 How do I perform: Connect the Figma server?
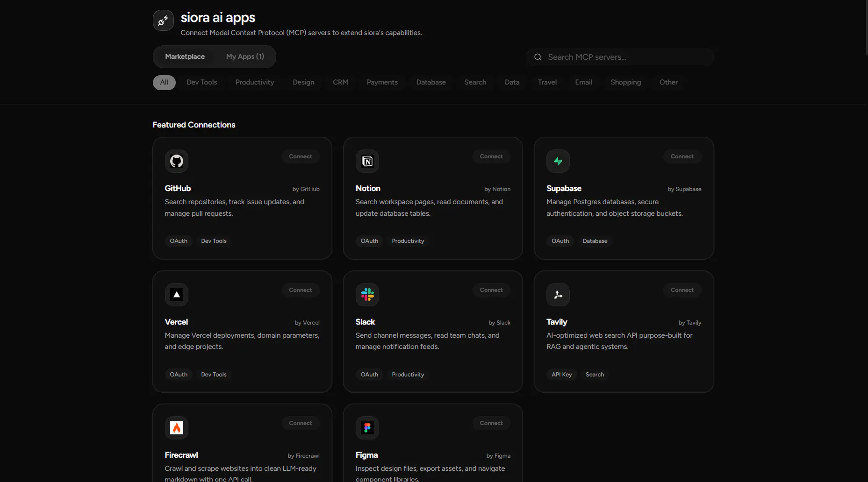point(491,423)
